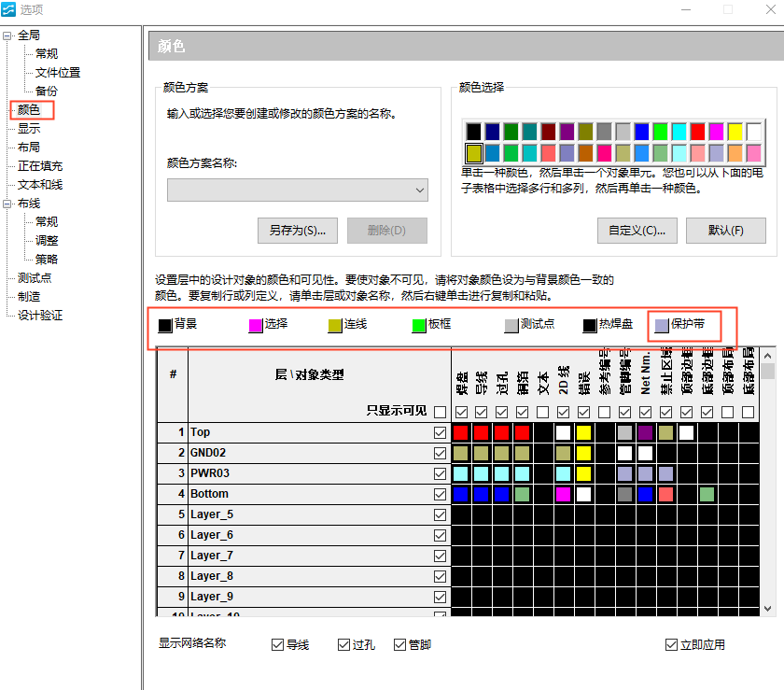
Task: Click the Top layer 错误 yellow color cell
Action: 583,432
